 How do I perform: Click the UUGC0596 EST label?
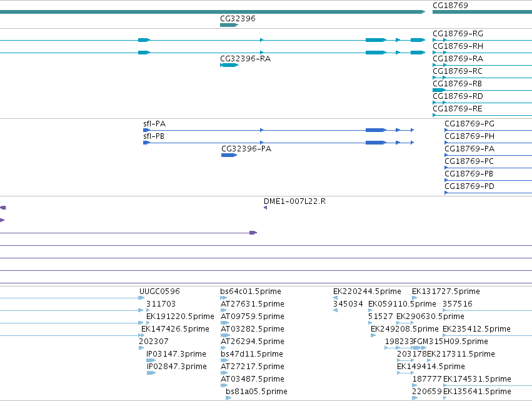159,292
